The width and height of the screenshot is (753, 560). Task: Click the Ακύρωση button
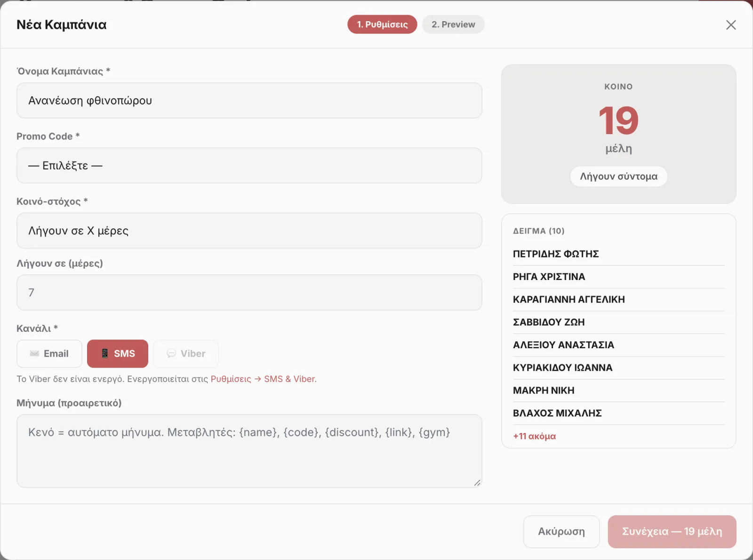[561, 532]
